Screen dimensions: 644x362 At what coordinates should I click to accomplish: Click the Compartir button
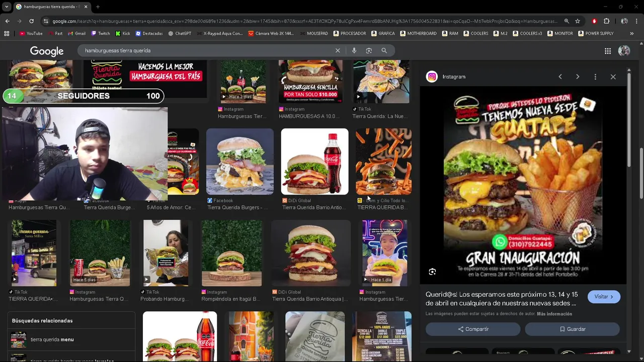[473, 329]
